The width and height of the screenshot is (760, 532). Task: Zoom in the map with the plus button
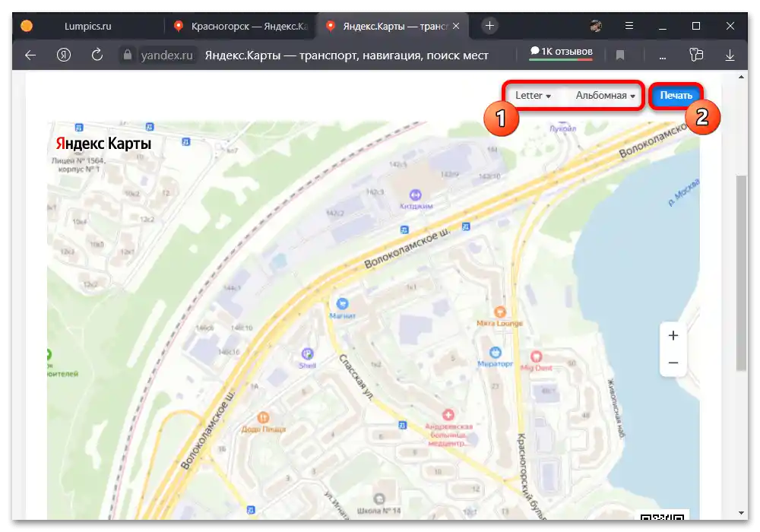pos(673,335)
